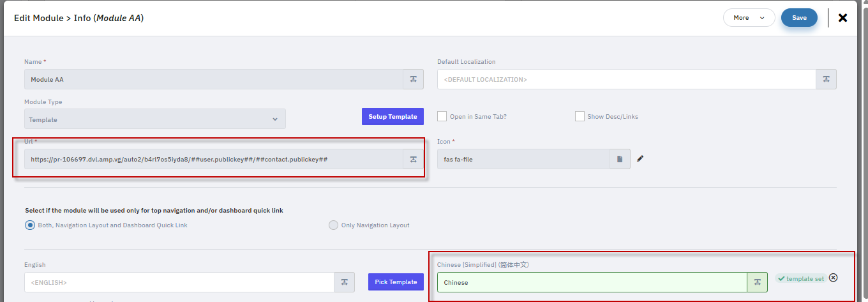The image size is (868, 302).
Task: Check the Show Desc/Links checkbox
Action: click(x=580, y=116)
